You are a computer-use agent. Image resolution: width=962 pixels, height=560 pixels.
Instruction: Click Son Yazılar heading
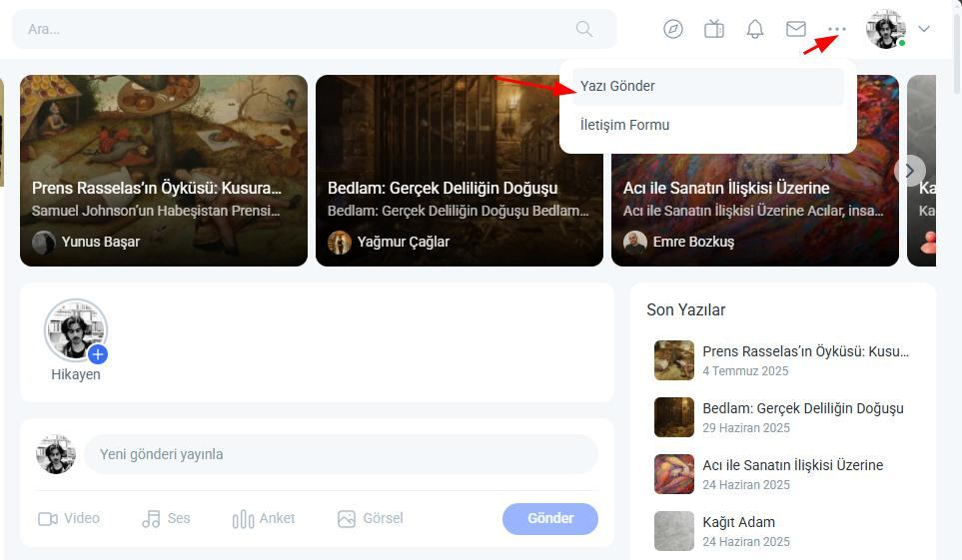686,309
